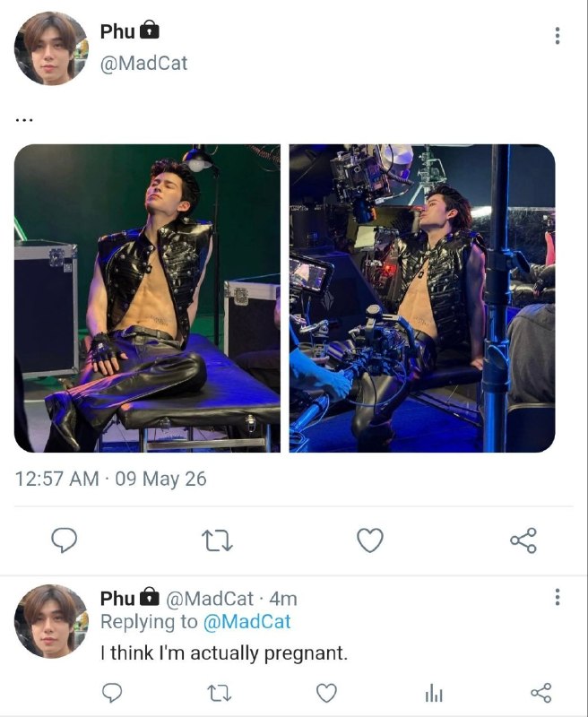Open the reply author name Phu
Image resolution: width=588 pixels, height=717 pixels.
pos(117,598)
